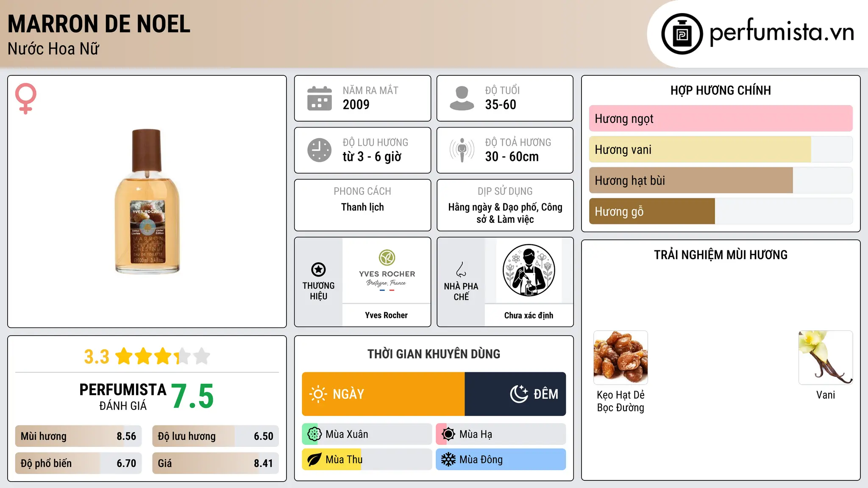Click the pink female gender symbol icon
868x488 pixels.
pyautogui.click(x=26, y=98)
